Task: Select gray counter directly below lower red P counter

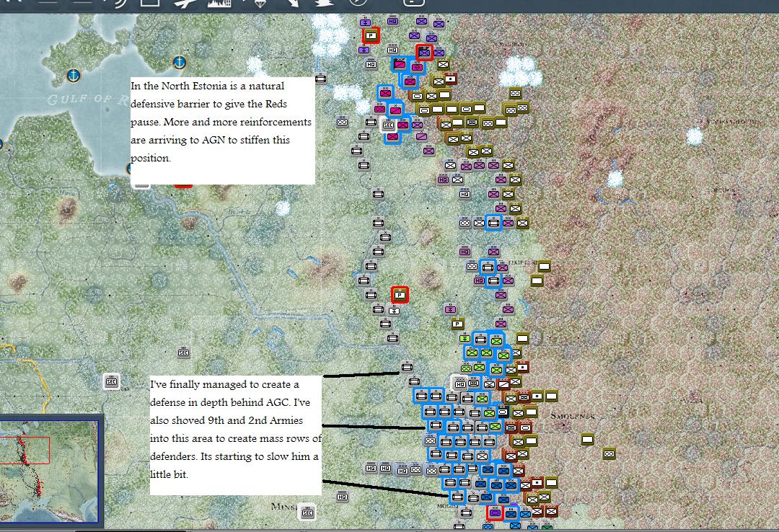Action: tap(394, 310)
